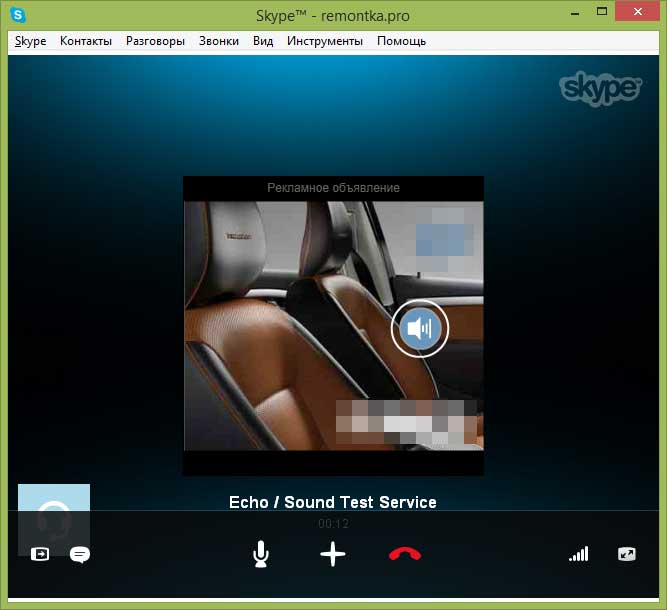The width and height of the screenshot is (667, 610).
Task: End the call with red hang-up button
Action: (x=405, y=554)
